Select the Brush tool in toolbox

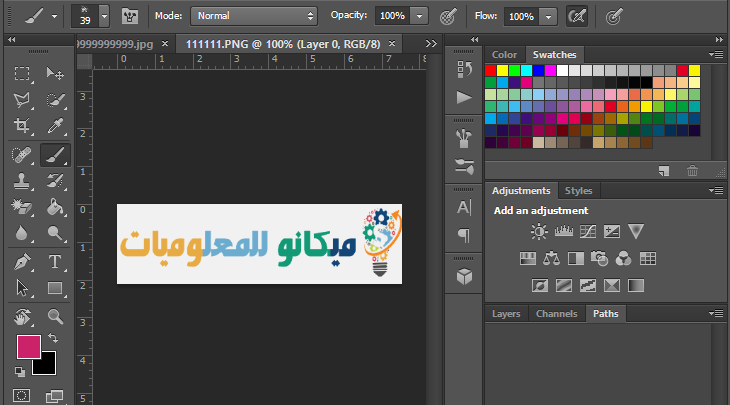55,155
